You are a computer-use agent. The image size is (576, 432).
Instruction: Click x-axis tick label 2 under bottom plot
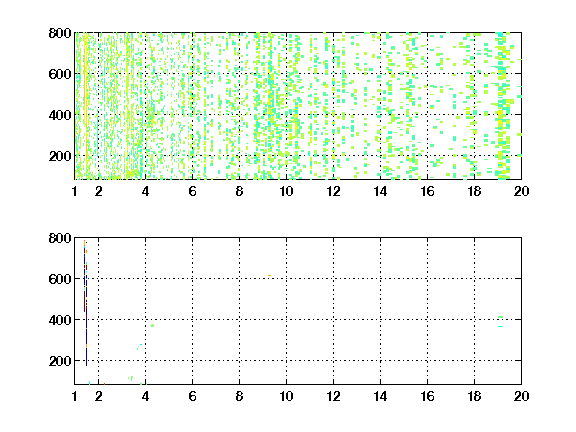(x=98, y=396)
